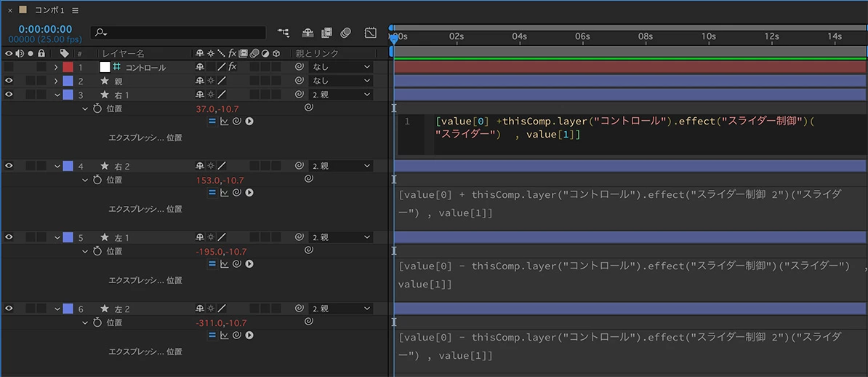This screenshot has height=377, width=868.
Task: Open the composition mini-flowchart icon
Action: pyautogui.click(x=284, y=33)
